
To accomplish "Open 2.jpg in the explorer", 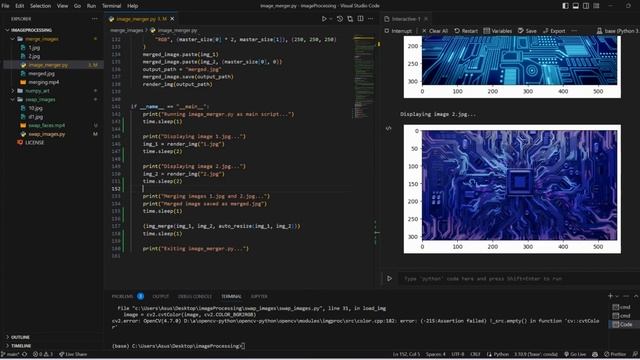I will [34, 56].
